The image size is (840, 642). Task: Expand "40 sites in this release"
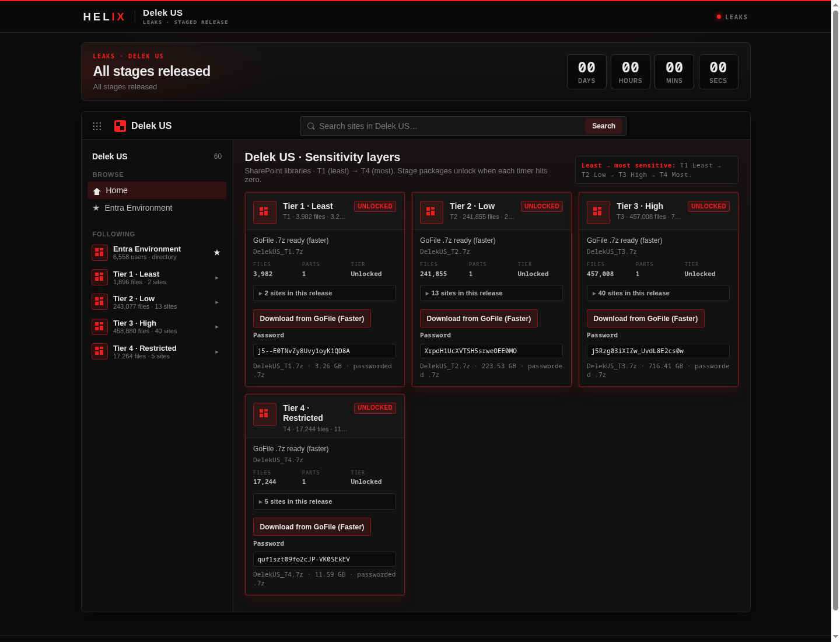[x=658, y=293]
